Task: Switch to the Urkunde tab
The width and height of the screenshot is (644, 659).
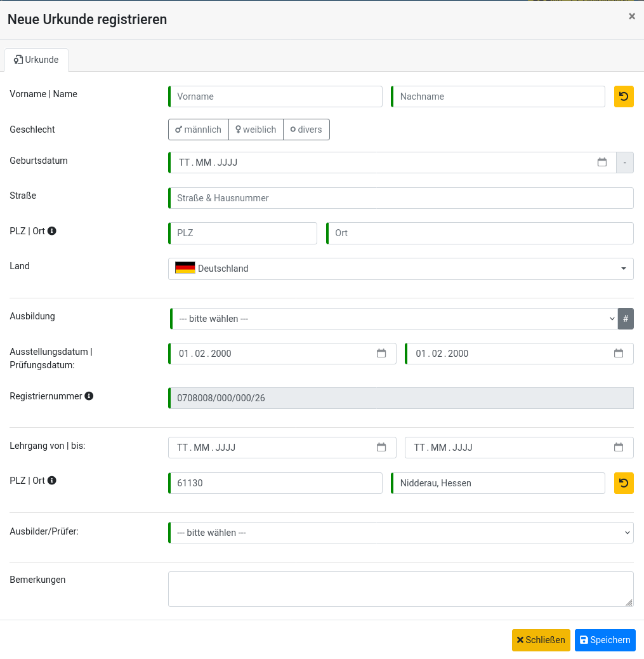Action: (36, 60)
